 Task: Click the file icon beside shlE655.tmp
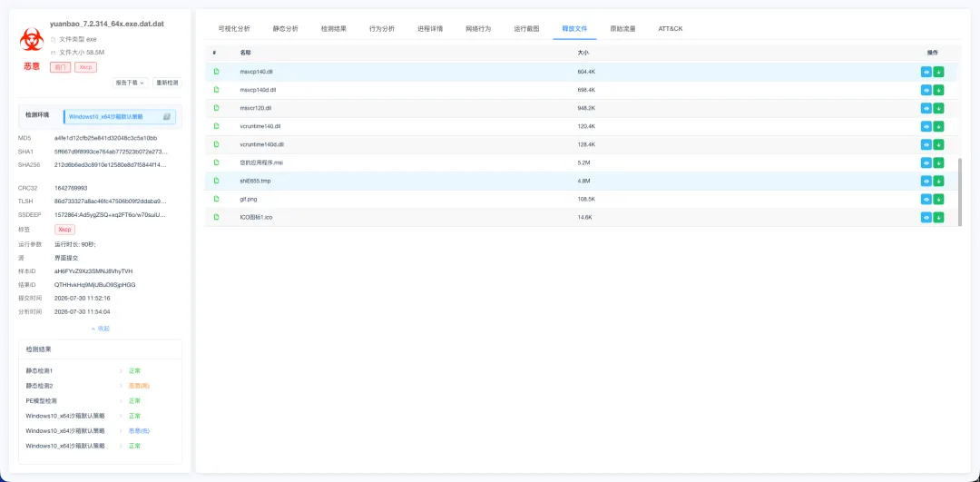(x=216, y=181)
